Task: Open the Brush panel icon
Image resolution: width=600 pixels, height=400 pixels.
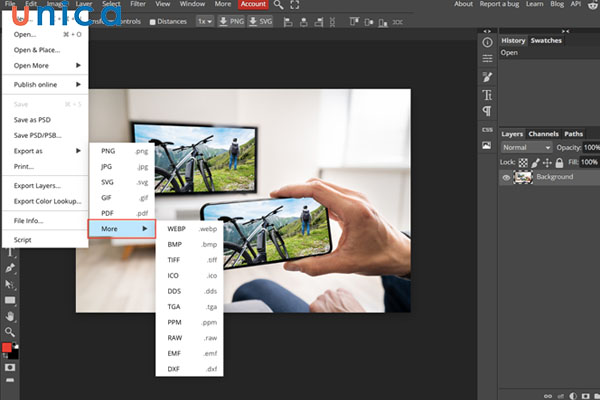Action: [487, 77]
